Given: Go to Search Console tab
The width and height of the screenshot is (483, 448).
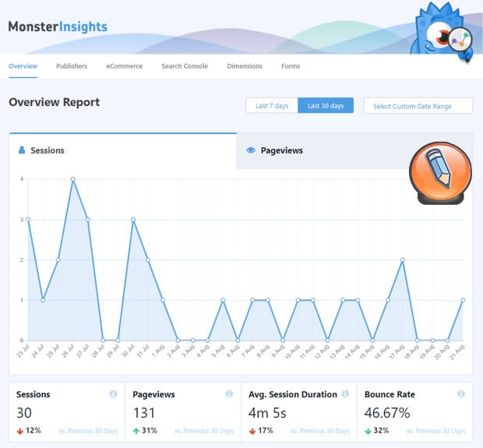Looking at the screenshot, I should (185, 66).
